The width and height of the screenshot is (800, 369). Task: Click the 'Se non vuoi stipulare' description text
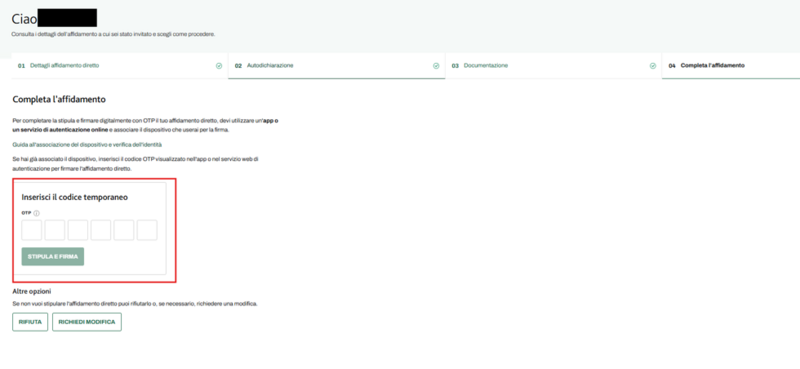[135, 304]
